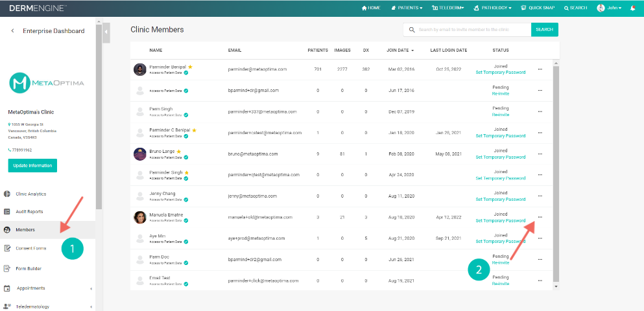This screenshot has width=644, height=311.
Task: Click the gold star next to Parminder Singh
Action: click(187, 172)
